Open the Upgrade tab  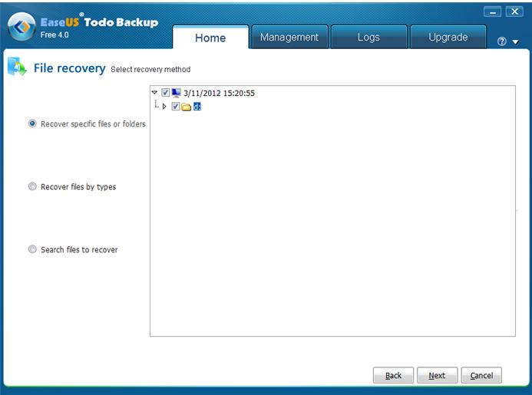[448, 37]
